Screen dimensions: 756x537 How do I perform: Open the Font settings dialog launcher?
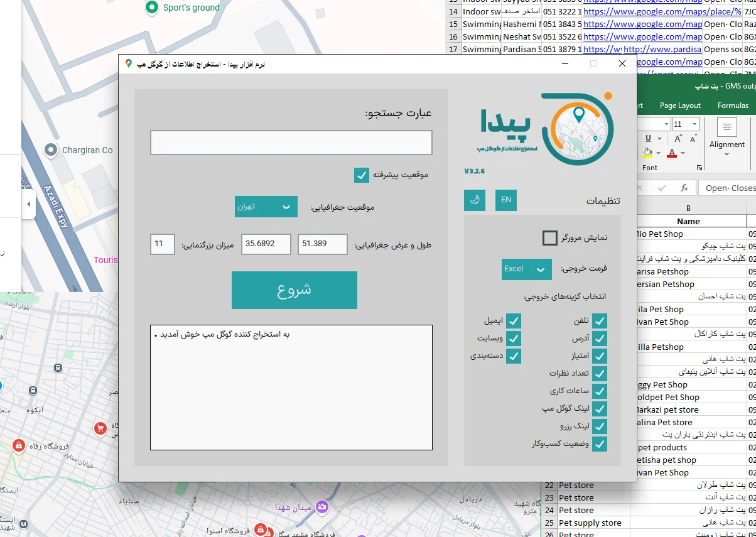coord(699,168)
